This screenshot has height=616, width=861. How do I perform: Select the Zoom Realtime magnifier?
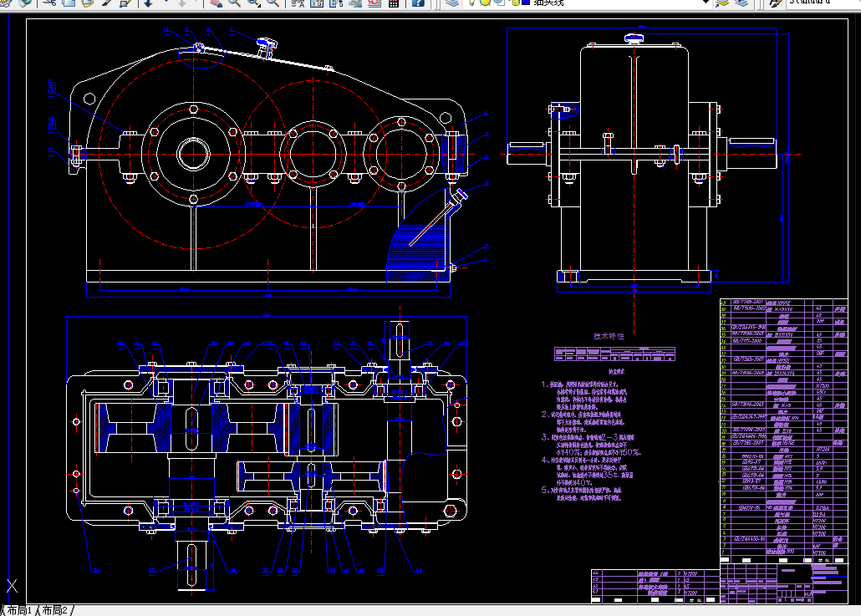[x=234, y=3]
